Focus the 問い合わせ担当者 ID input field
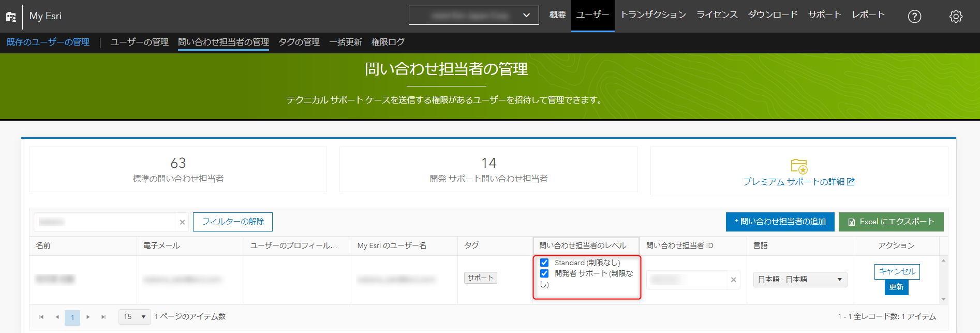 click(687, 280)
